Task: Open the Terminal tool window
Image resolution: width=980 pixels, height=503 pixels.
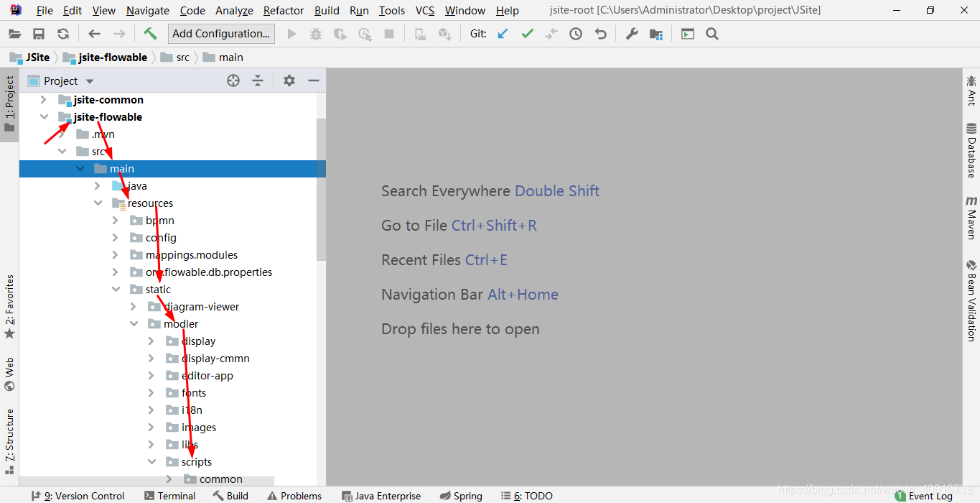Action: pyautogui.click(x=169, y=496)
